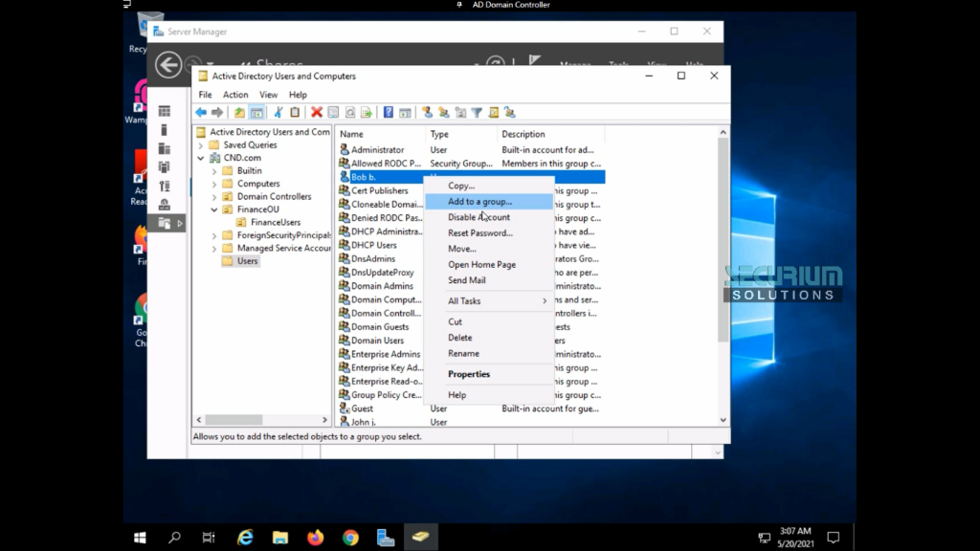Collapse the FinanceOU tree node
The image size is (980, 551).
pyautogui.click(x=214, y=209)
